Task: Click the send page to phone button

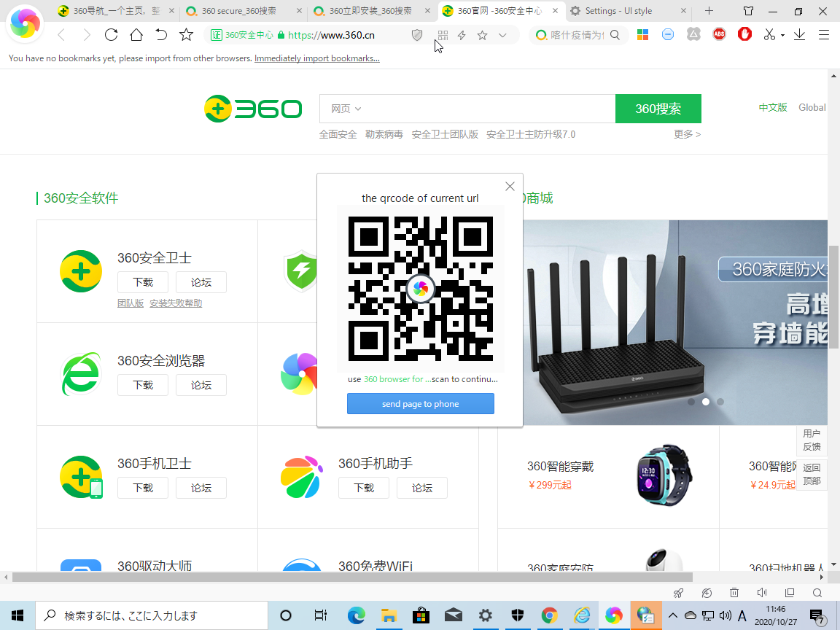Action: point(420,404)
